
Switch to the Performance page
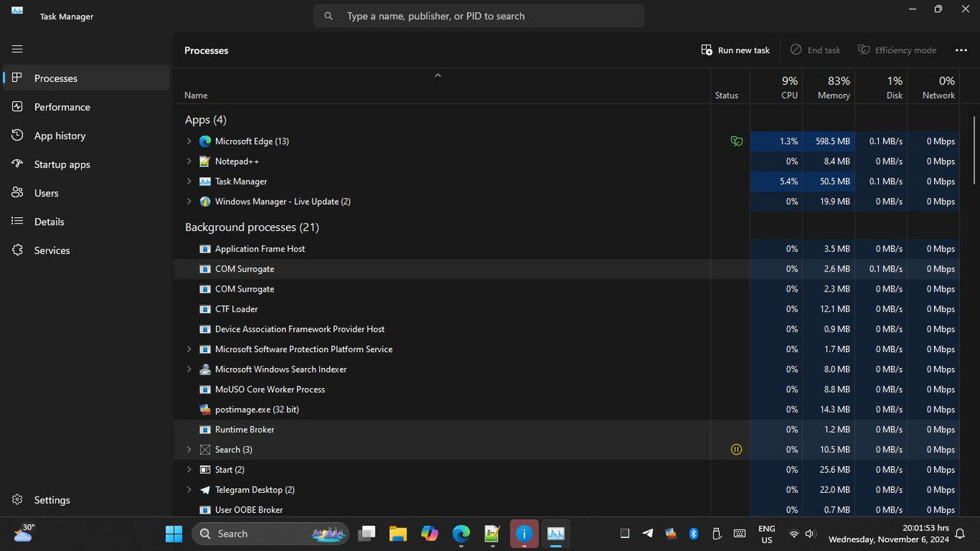(x=86, y=107)
